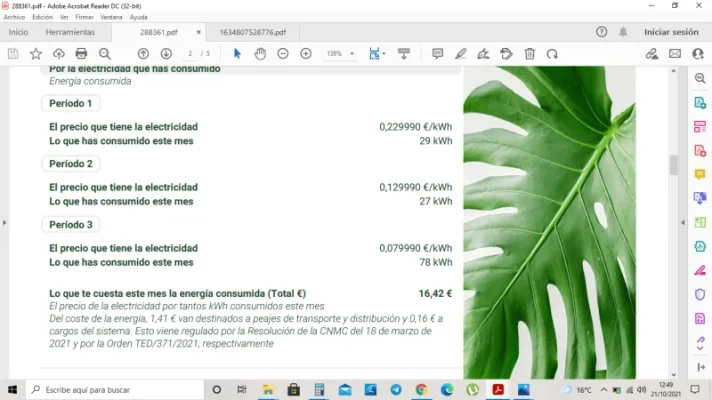Open search tool in right sidebar
The image size is (712, 400).
(700, 79)
